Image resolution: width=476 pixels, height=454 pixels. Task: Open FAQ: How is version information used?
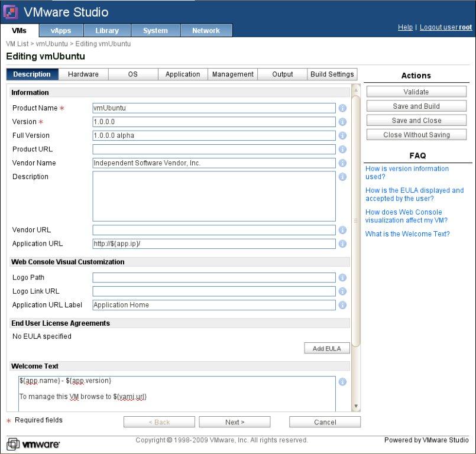coord(407,173)
